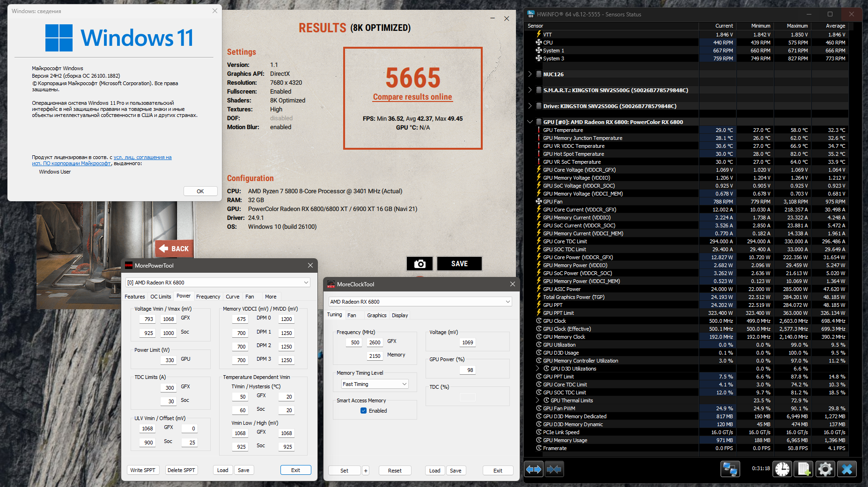Switch to Features tab in MorePowerTool
Image resolution: width=868 pixels, height=487 pixels.
[x=135, y=297]
